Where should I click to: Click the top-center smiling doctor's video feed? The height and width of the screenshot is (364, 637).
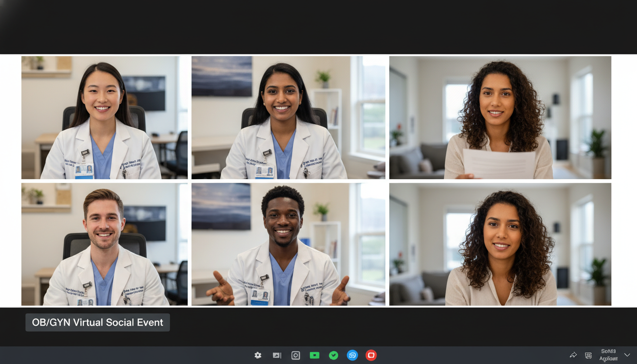tap(289, 118)
